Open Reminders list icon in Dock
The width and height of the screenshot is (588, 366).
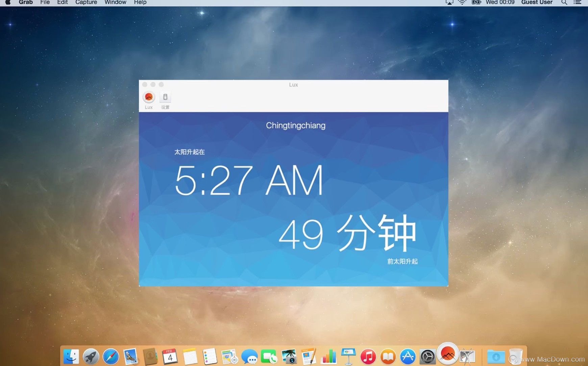tap(210, 357)
